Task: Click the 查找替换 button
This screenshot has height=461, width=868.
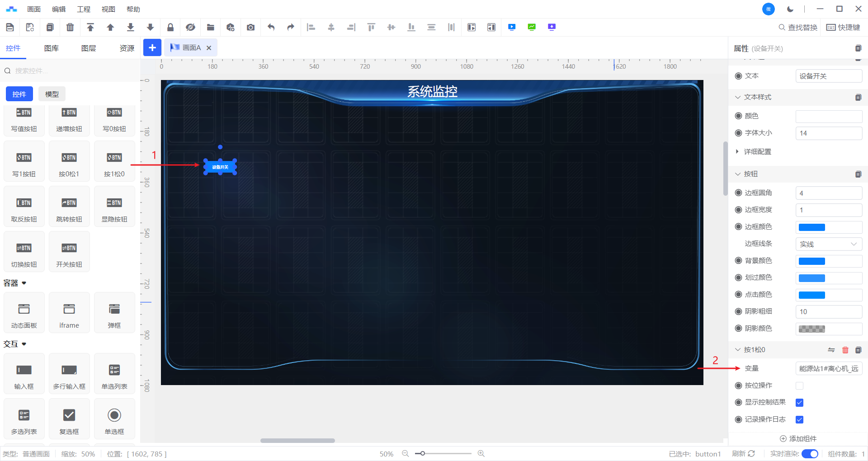Action: [798, 28]
